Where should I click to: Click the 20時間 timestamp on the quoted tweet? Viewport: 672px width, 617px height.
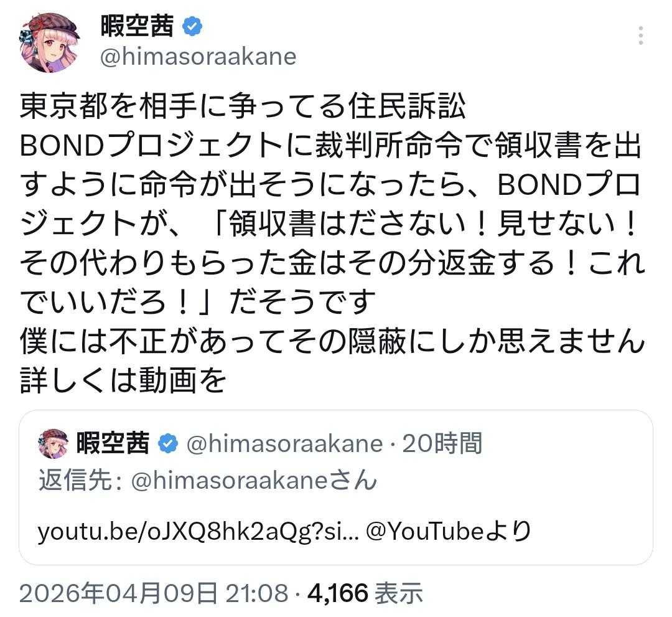coord(442,443)
